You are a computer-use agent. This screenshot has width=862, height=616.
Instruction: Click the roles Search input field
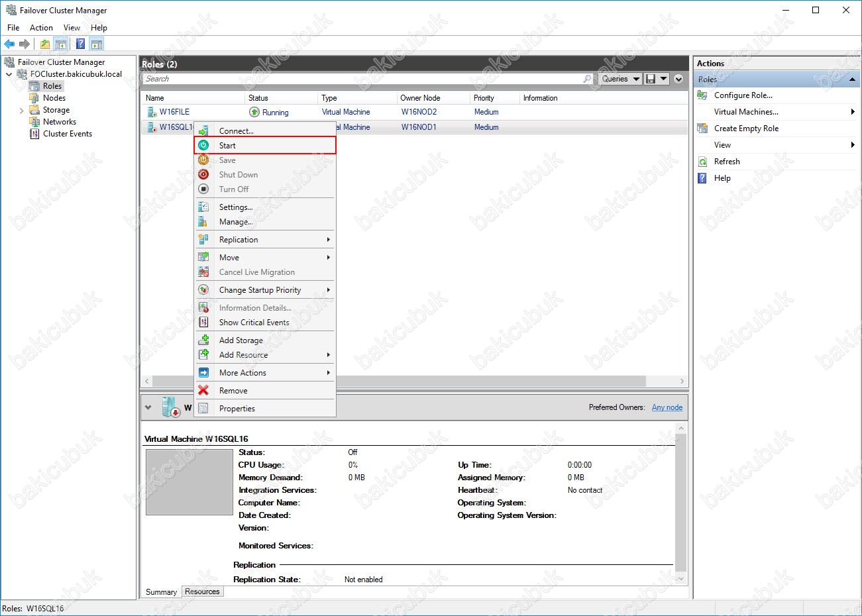[362, 79]
